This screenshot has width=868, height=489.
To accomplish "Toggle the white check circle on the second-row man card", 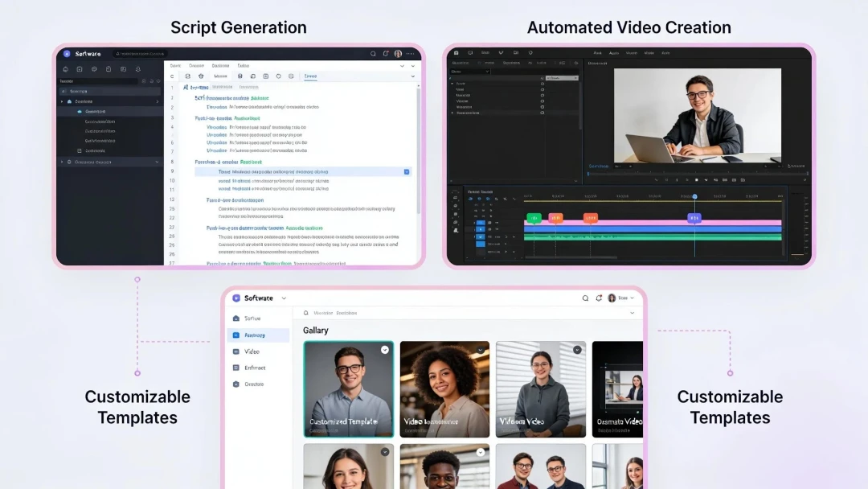I will click(x=481, y=452).
